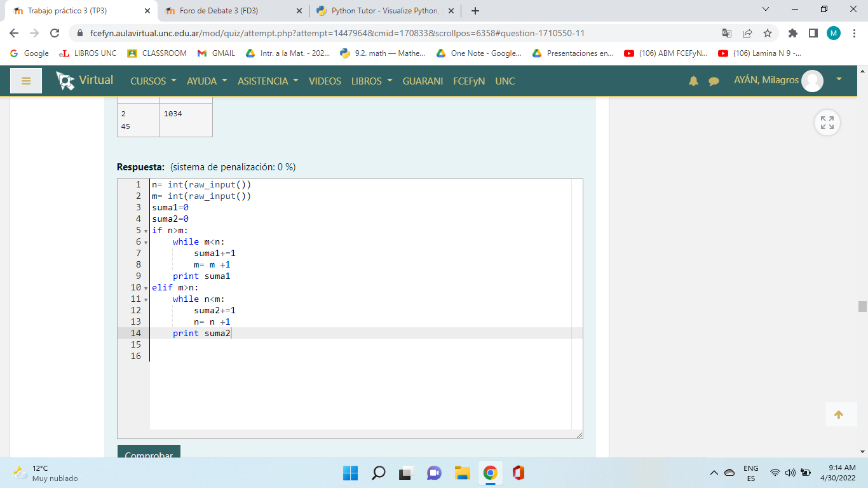Screen dimensions: 868x488
Task: Expand the CURSOS dropdown menu
Action: tap(153, 81)
